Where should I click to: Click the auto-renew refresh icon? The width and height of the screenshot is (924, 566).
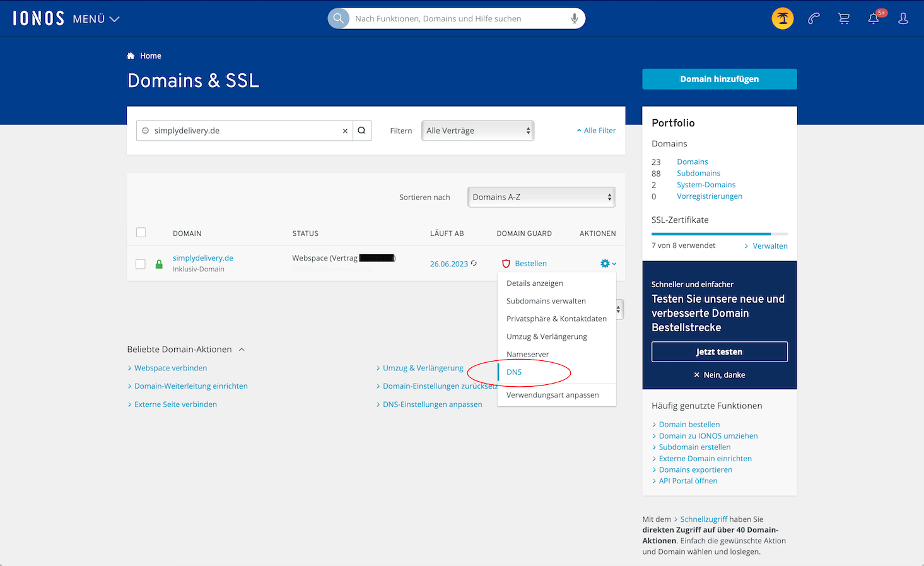pyautogui.click(x=474, y=263)
